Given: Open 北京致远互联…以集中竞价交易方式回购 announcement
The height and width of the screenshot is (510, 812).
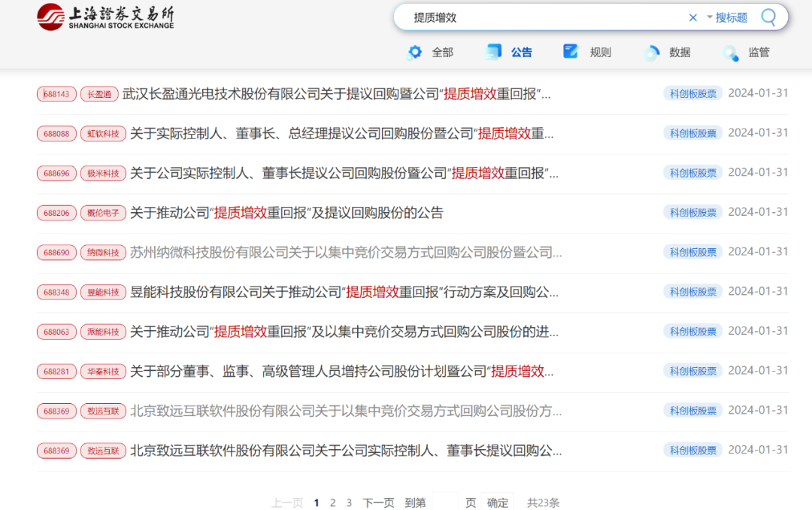Looking at the screenshot, I should pos(346,411).
